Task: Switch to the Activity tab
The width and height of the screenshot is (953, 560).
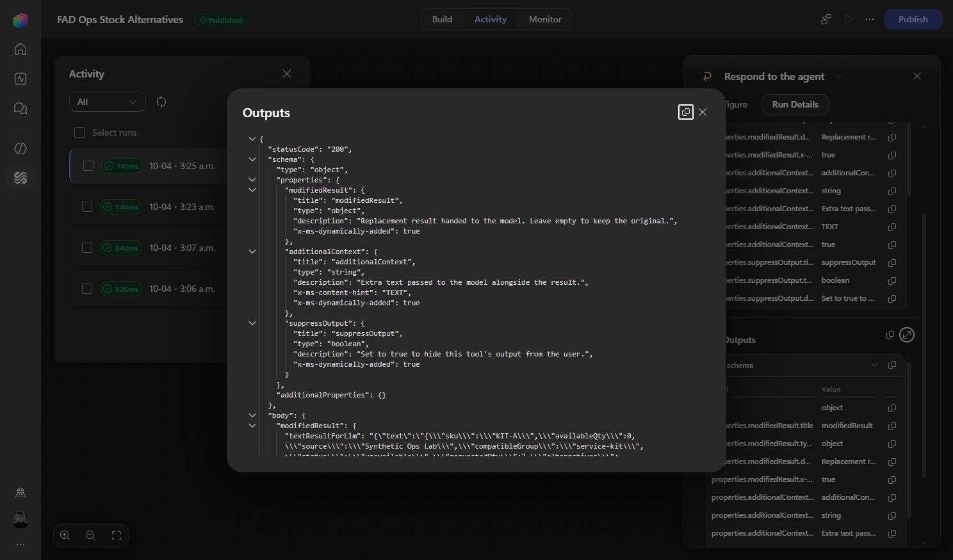Action: (x=491, y=19)
